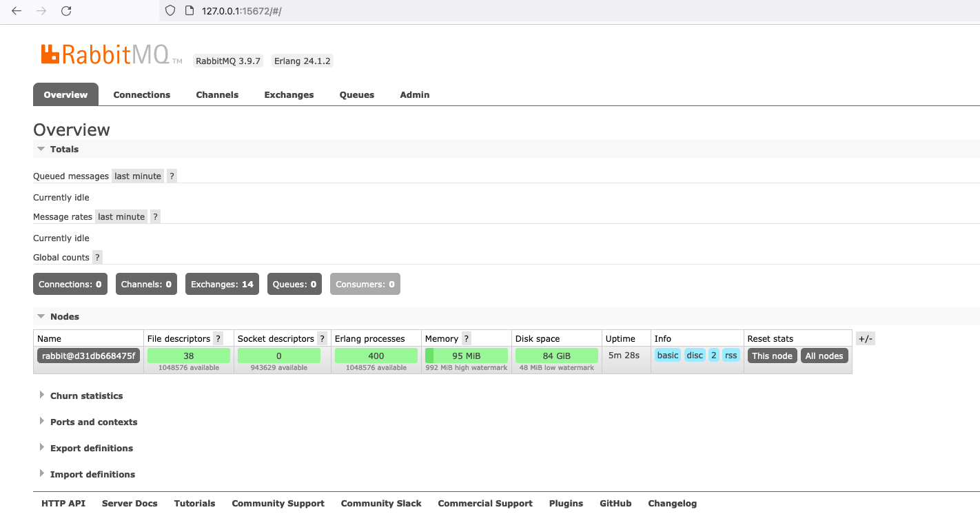Click the Erlang 24.1.2 version label
The width and height of the screenshot is (980, 514).
(x=303, y=61)
